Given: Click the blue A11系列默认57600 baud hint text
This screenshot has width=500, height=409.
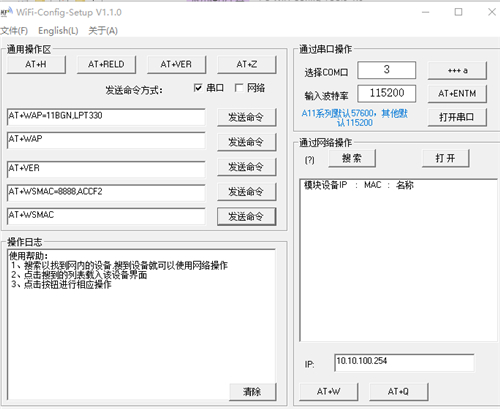Looking at the screenshot, I should (x=355, y=118).
